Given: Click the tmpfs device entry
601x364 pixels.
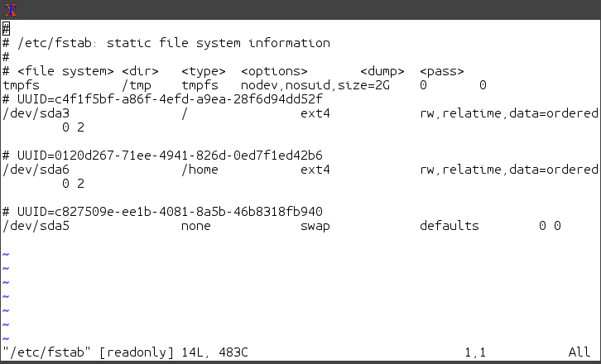Looking at the screenshot, I should coord(21,85).
